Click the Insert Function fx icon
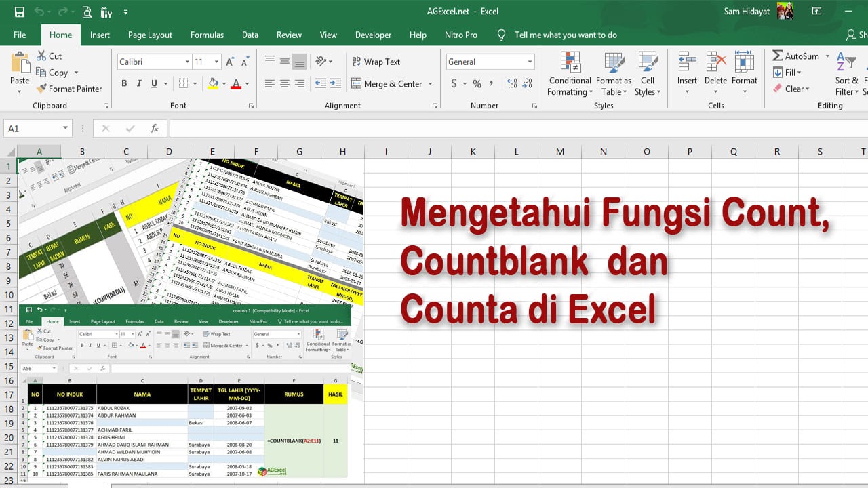Screen dimensions: 868x488 click(x=155, y=128)
